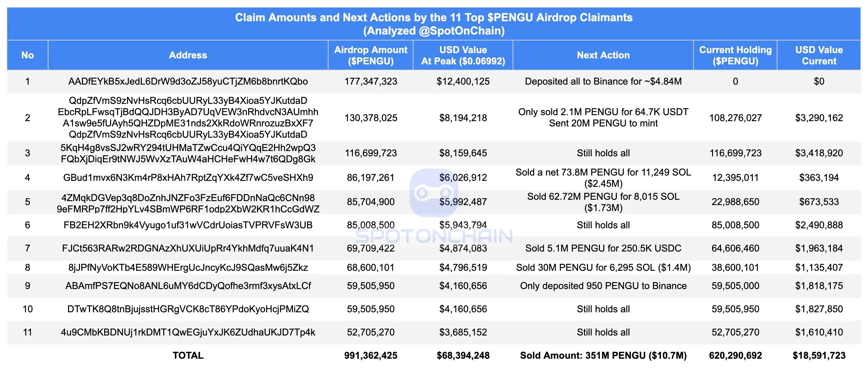
Task: Select the "Current Holding ($PENGU)" header
Action: coord(735,55)
